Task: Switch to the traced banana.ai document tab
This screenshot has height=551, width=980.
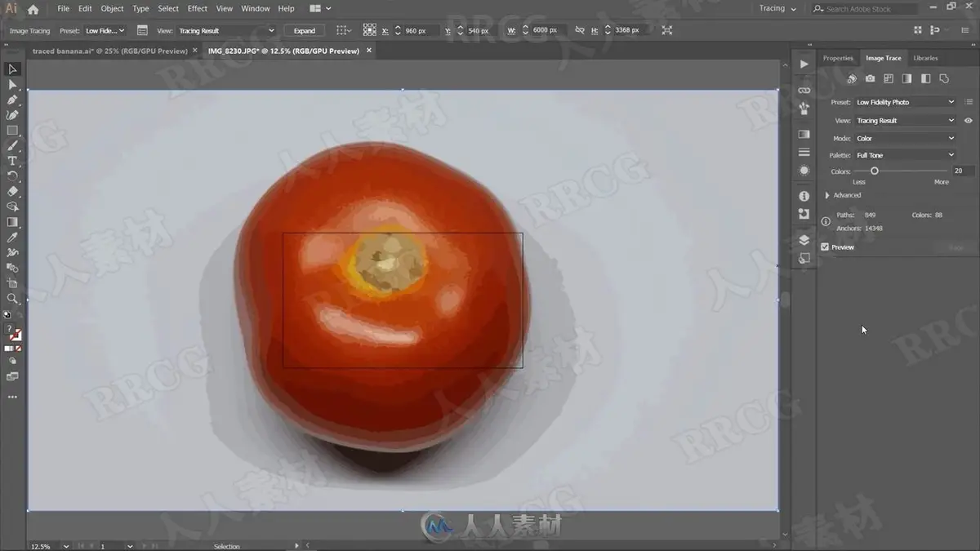Action: point(109,51)
